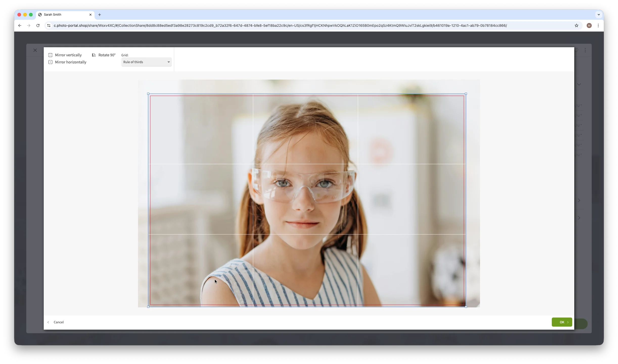Reload the page

38,26
